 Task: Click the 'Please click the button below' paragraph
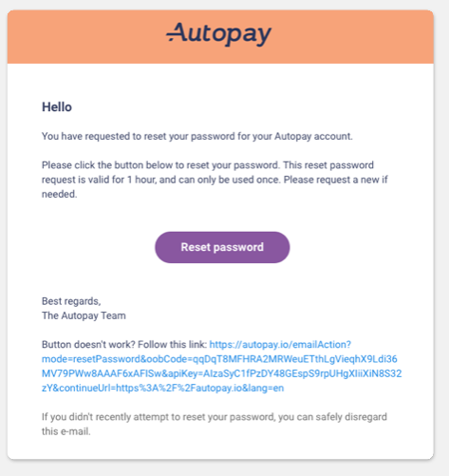coord(215,180)
